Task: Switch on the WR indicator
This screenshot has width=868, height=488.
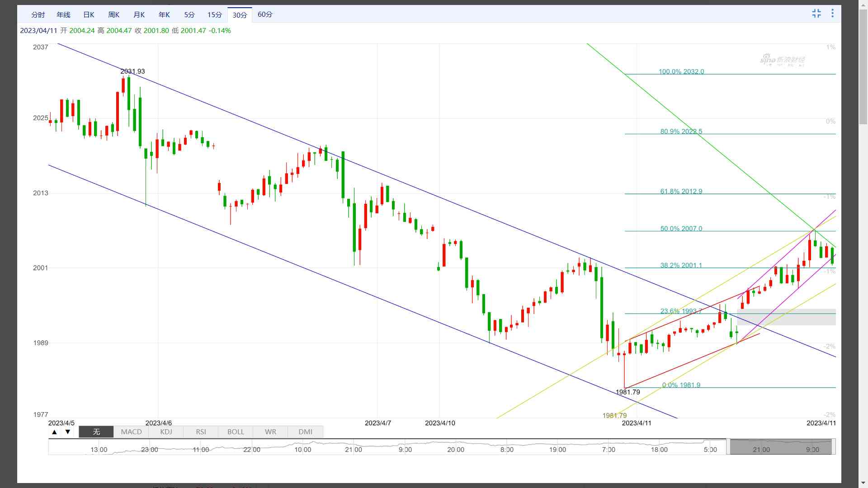Action: click(x=270, y=432)
